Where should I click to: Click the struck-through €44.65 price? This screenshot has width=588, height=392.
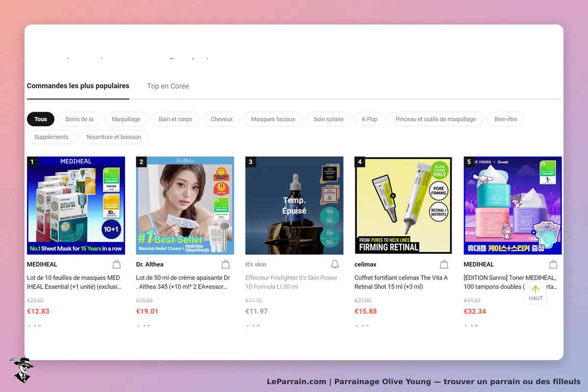(472, 300)
